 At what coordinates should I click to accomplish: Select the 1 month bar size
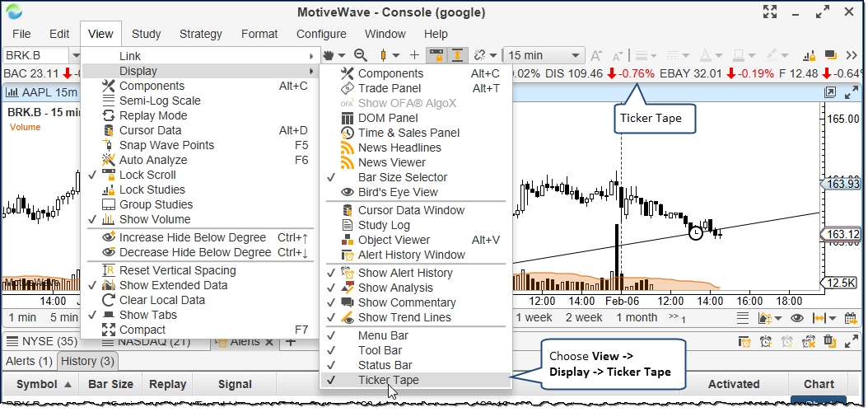coord(637,317)
